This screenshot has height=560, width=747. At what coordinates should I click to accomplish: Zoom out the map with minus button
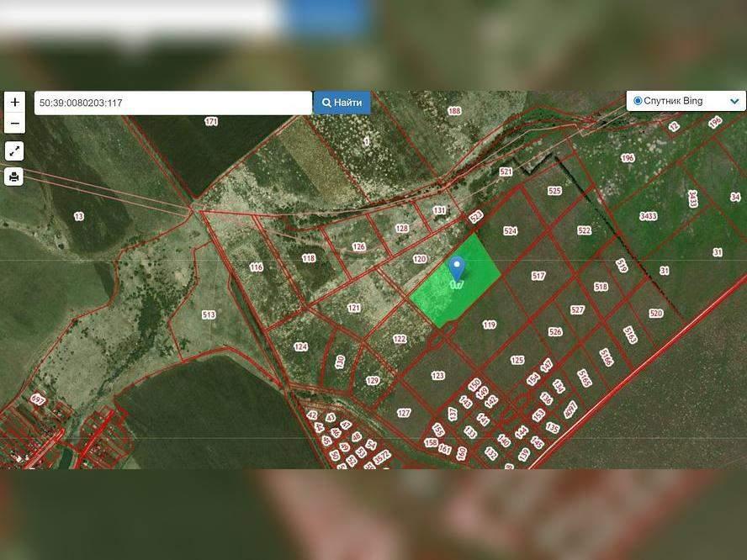pyautogui.click(x=14, y=124)
